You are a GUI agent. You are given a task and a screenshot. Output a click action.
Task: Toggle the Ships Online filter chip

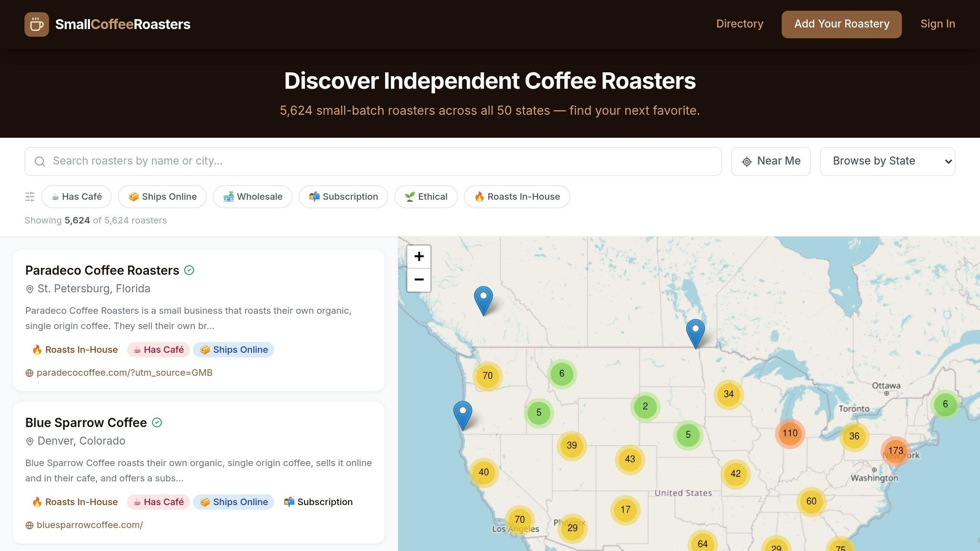point(162,197)
